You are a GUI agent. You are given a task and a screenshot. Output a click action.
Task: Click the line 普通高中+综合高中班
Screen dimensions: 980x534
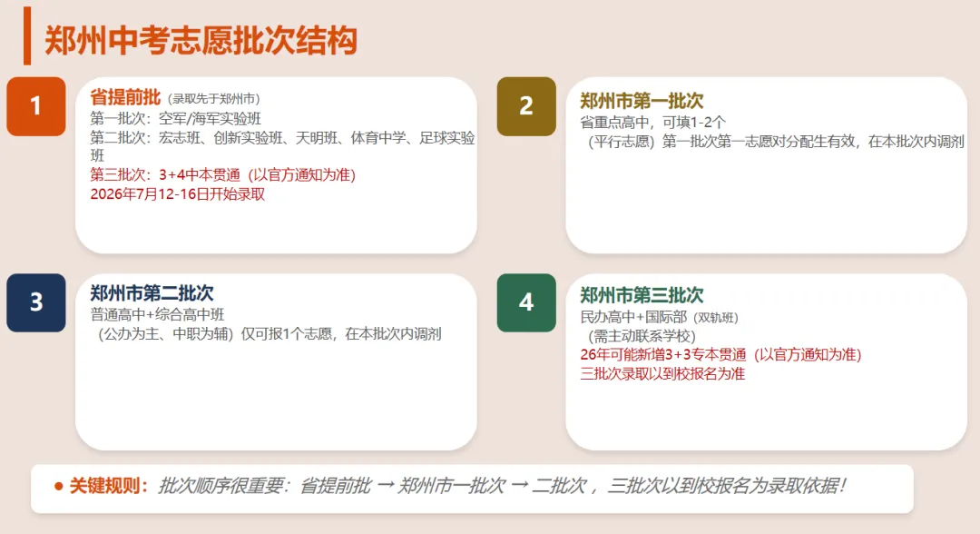point(157,314)
